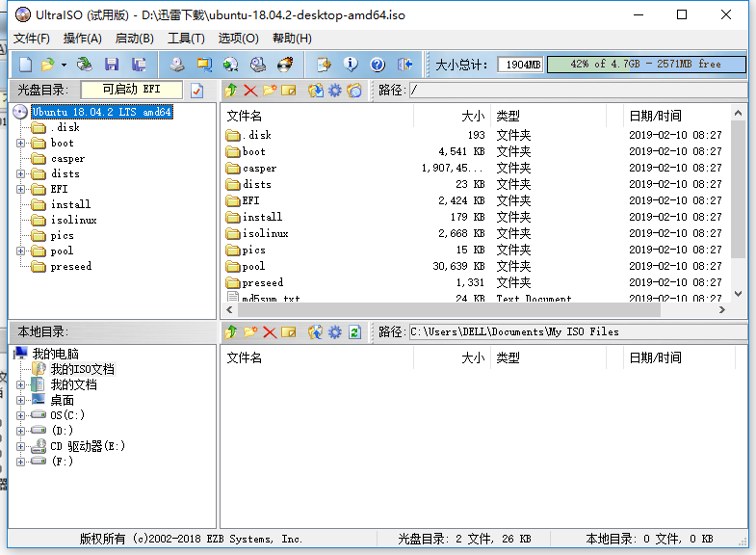Open the 操作(A) menu
Image resolution: width=756 pixels, height=555 pixels.
pyautogui.click(x=83, y=39)
